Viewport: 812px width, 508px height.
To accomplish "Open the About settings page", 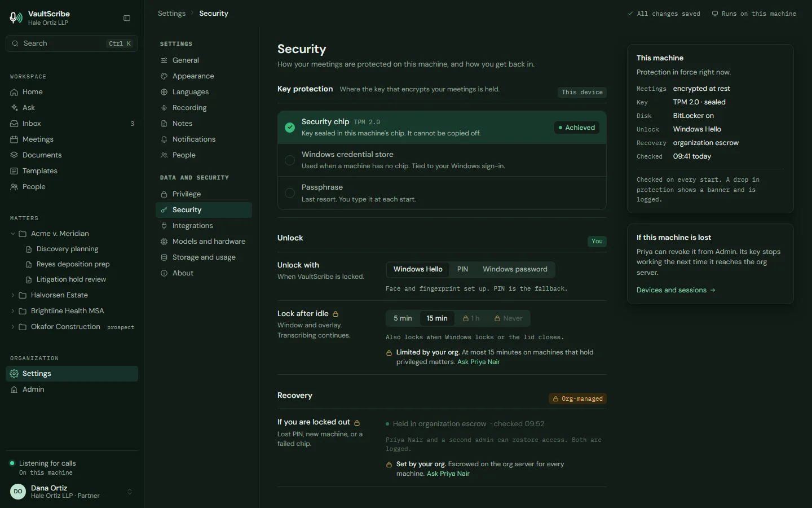I will click(204, 273).
